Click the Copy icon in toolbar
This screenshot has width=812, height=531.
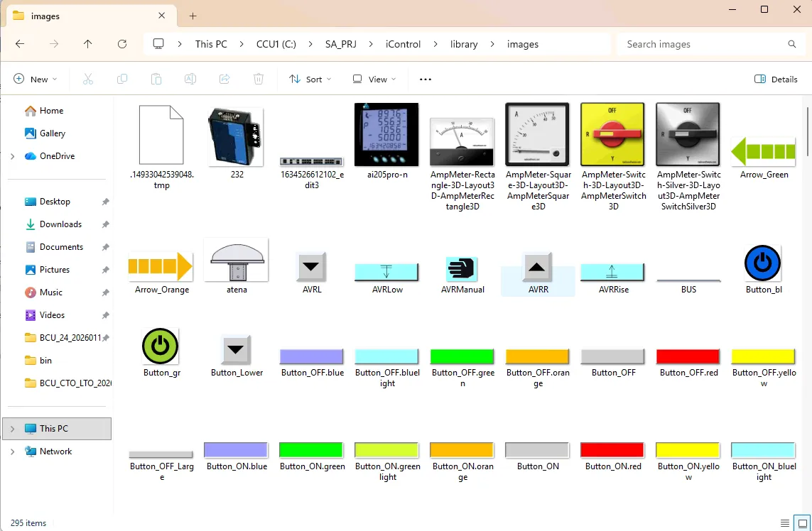point(122,80)
